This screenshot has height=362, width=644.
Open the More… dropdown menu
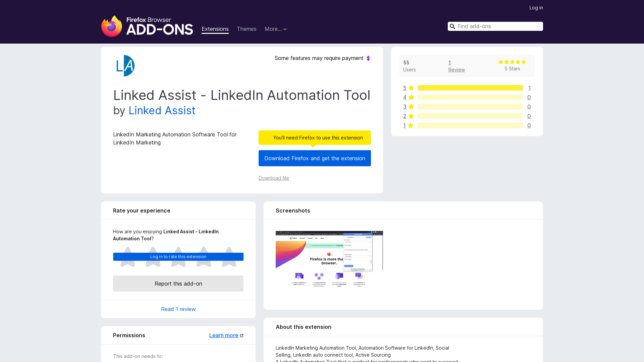[x=276, y=29]
